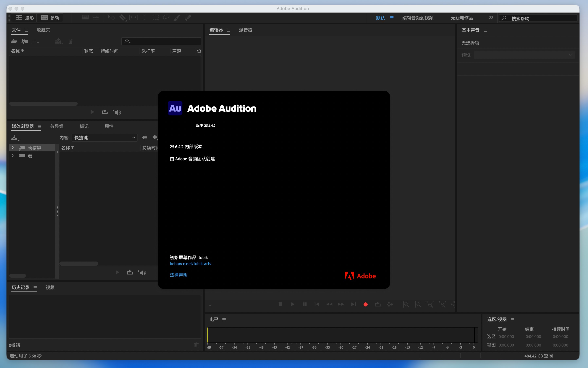Viewport: 588px width, 368px height.
Task: Toggle loop playback in transport controls
Action: [x=378, y=304]
